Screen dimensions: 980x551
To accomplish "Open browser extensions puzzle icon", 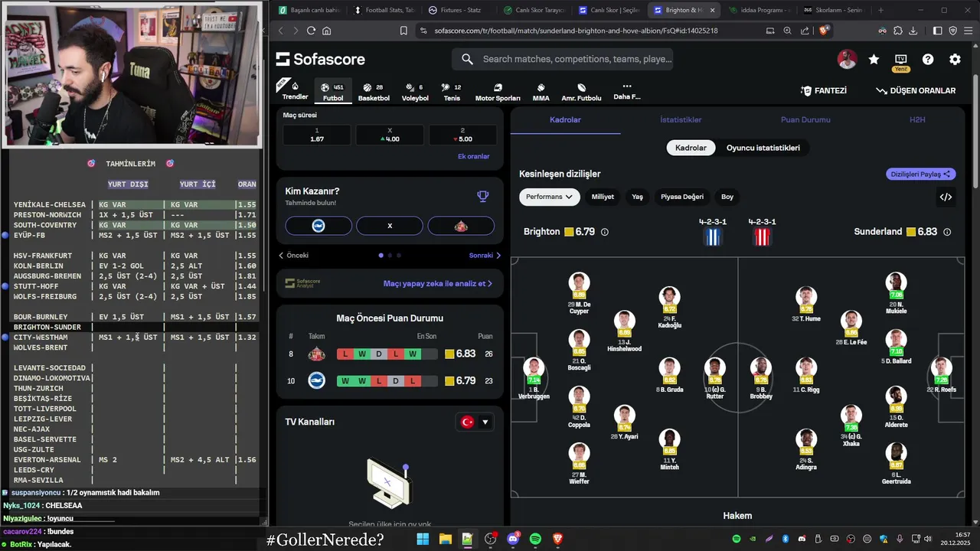I will click(897, 31).
